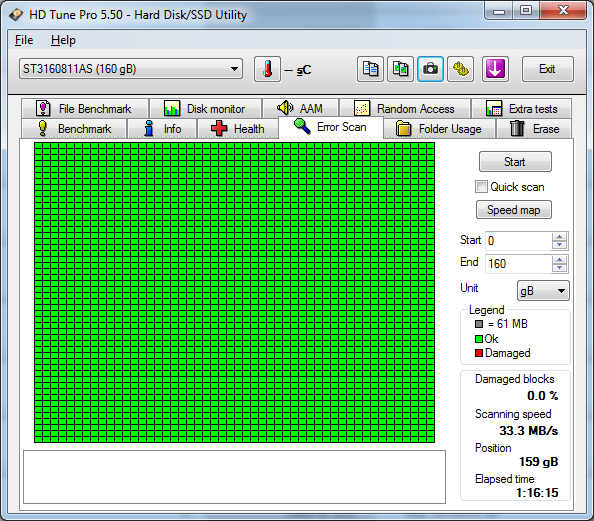Decrease the End value spinner

tap(560, 268)
